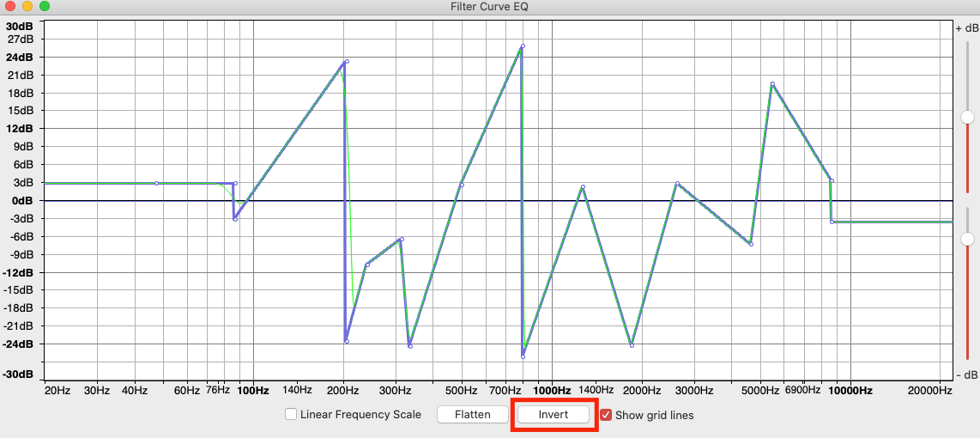
Task: Click the 1000Hz frequency label
Action: 552,391
